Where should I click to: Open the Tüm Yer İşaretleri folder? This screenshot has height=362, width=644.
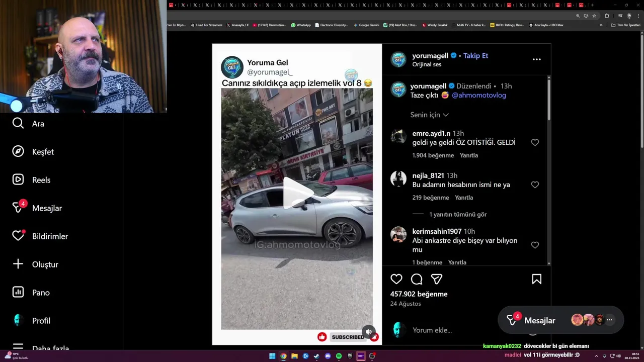(x=625, y=25)
